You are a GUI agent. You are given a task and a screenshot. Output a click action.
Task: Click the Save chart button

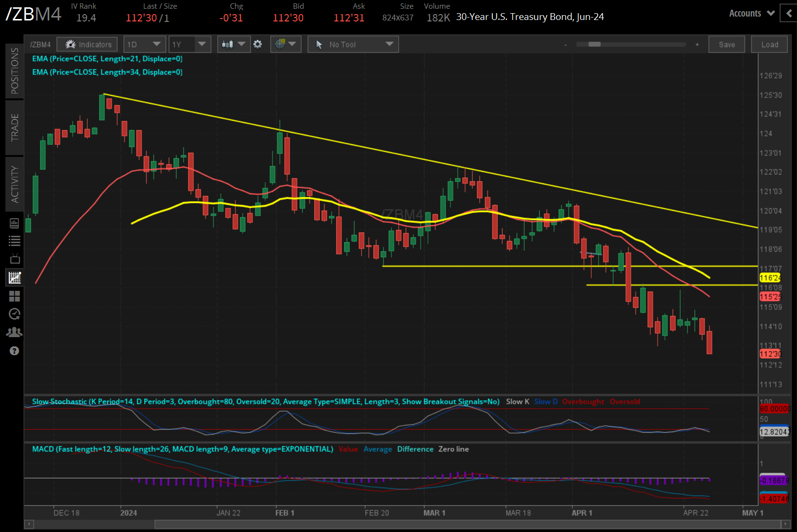tap(727, 44)
